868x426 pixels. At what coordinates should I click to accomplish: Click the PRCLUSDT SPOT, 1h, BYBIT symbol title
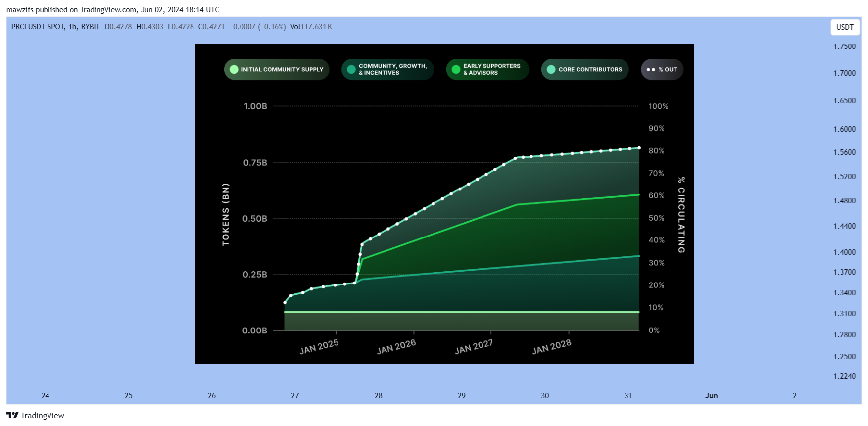click(x=55, y=27)
